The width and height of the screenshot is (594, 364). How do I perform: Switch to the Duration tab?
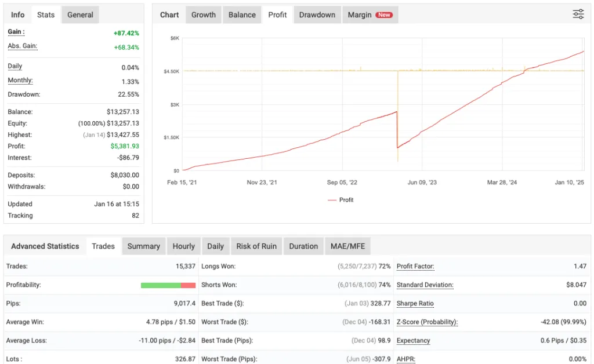[303, 246]
